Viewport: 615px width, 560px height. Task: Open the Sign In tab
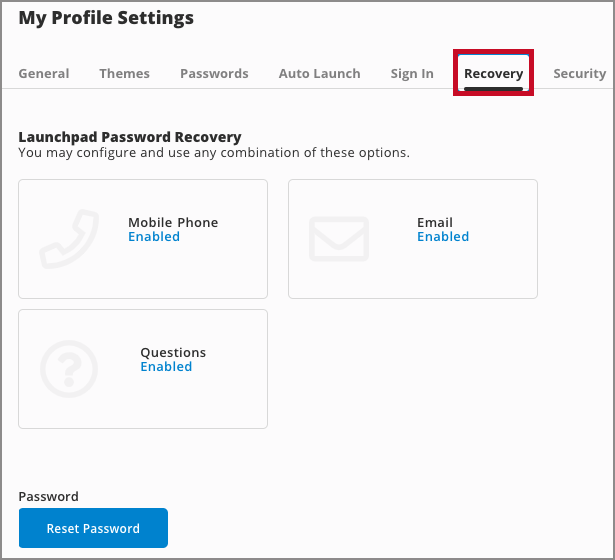coord(412,73)
